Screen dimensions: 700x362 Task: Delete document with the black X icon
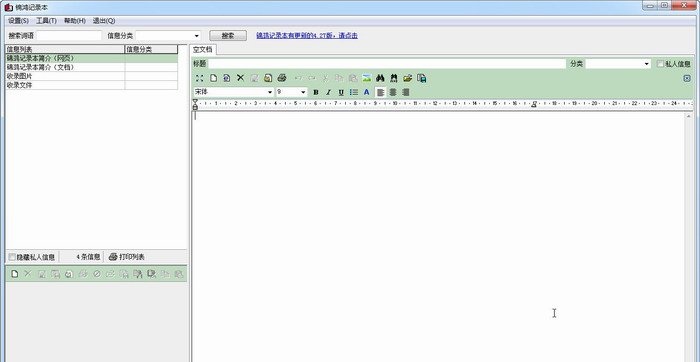[240, 78]
